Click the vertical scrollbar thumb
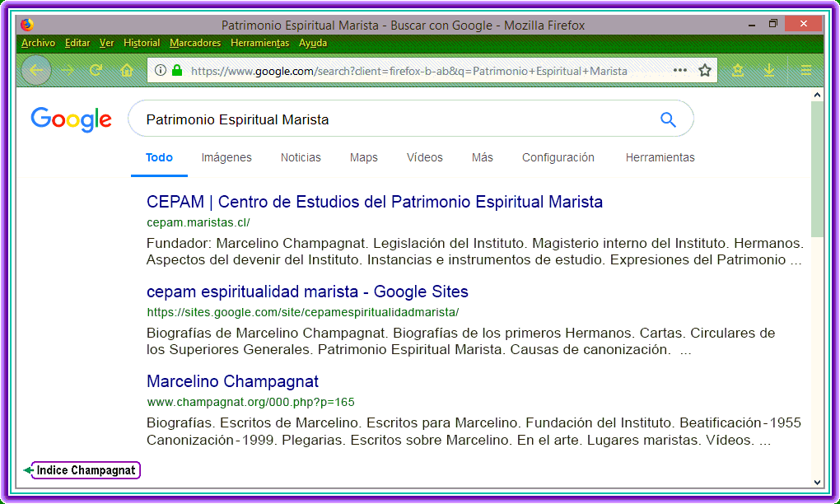 point(817,169)
